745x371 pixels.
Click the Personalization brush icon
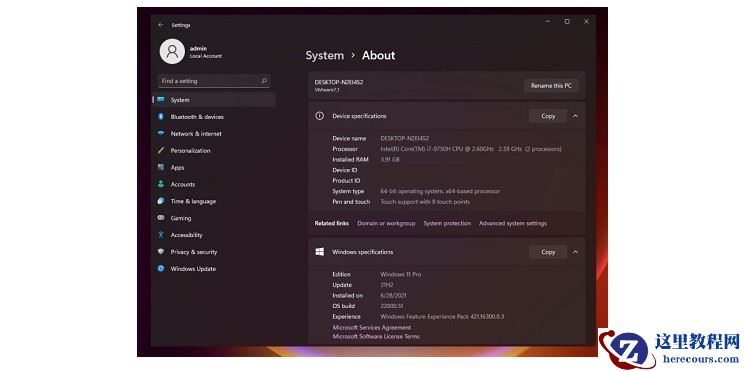click(x=161, y=150)
